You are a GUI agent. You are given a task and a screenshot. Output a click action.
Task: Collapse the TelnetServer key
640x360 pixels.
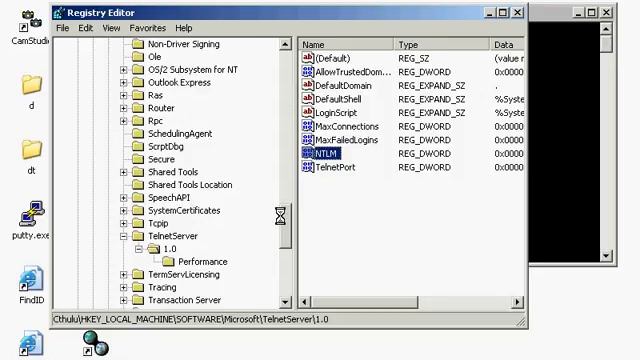123,236
